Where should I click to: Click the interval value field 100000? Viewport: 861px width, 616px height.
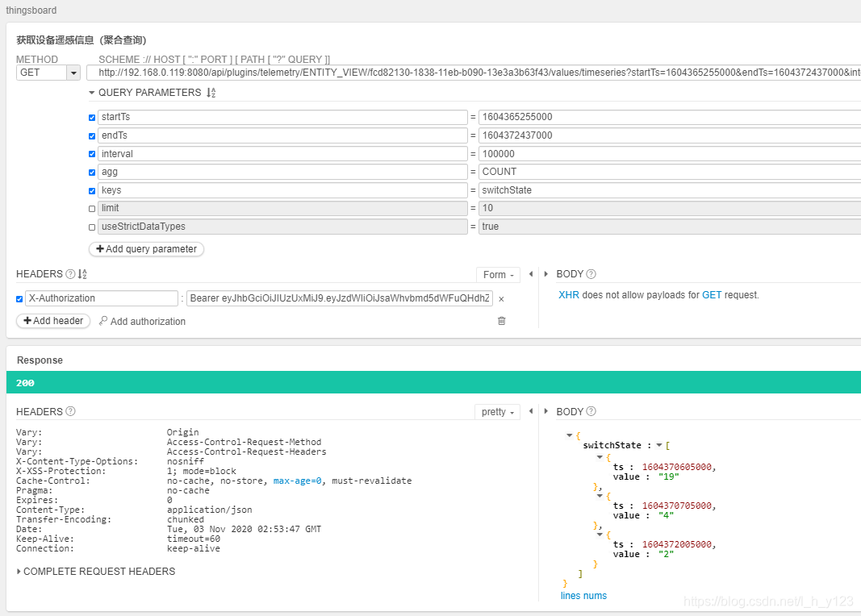(670, 153)
